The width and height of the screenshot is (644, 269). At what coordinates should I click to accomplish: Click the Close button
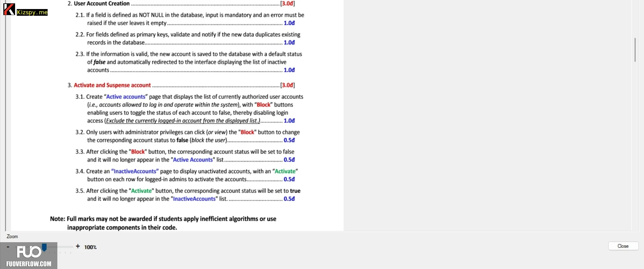tap(623, 246)
